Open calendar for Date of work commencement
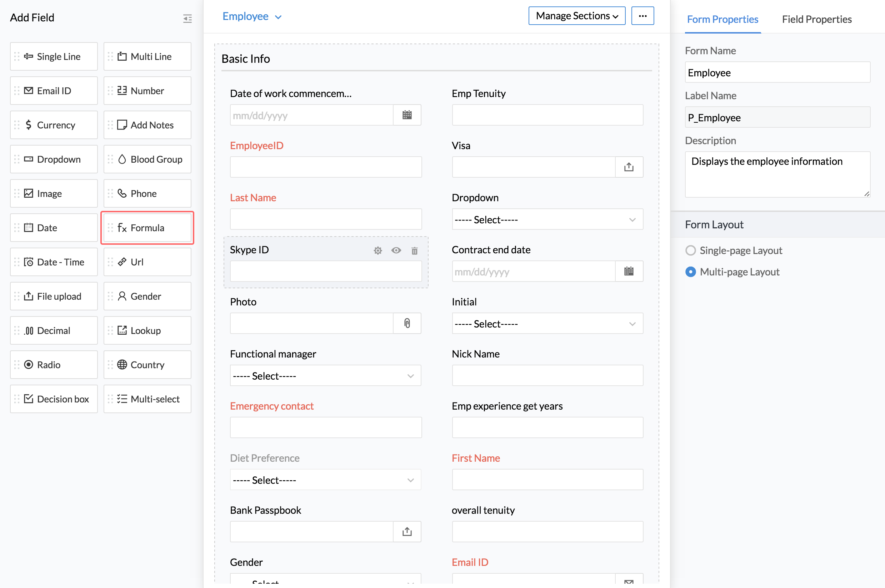 [x=407, y=115]
